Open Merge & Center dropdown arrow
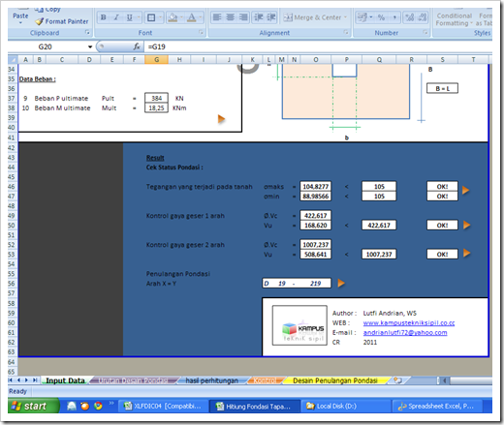 345,17
